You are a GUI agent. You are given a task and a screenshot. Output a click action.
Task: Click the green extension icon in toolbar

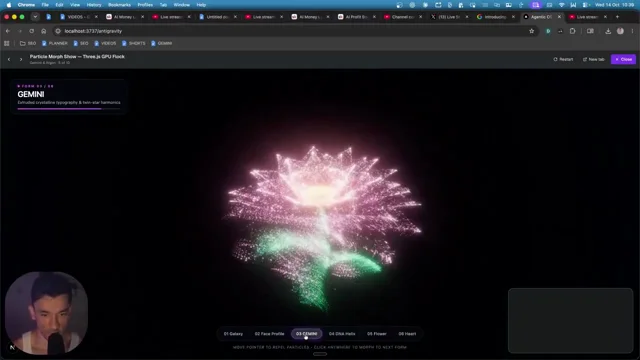[x=548, y=31]
